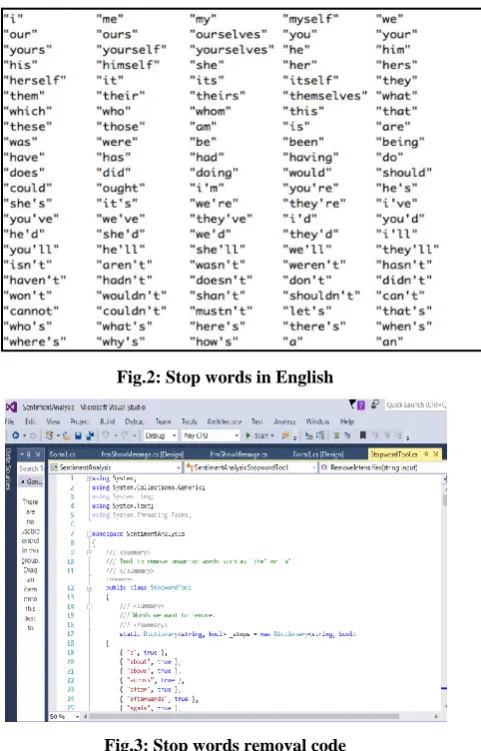Open the Any CPU platform dropdown

[x=210, y=435]
